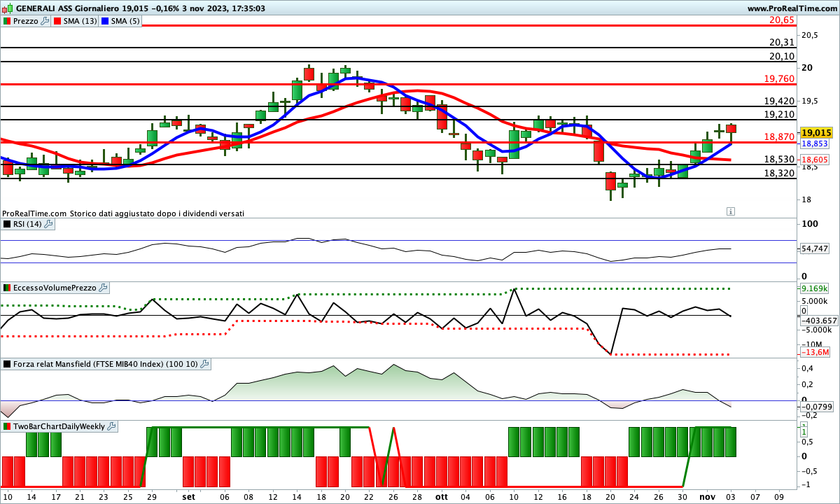Image resolution: width=840 pixels, height=504 pixels.
Task: Click the 03 date label on time axis
Action: pos(731,496)
